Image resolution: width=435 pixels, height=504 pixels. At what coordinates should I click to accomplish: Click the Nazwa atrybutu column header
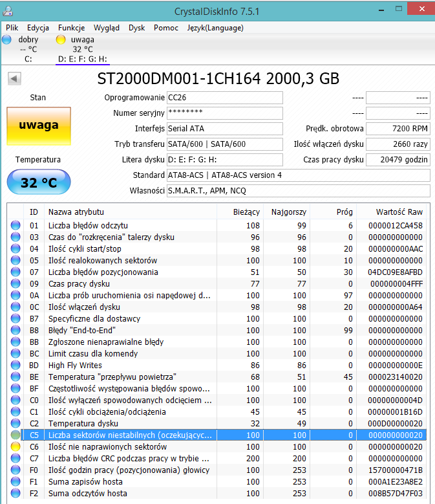pos(131,212)
